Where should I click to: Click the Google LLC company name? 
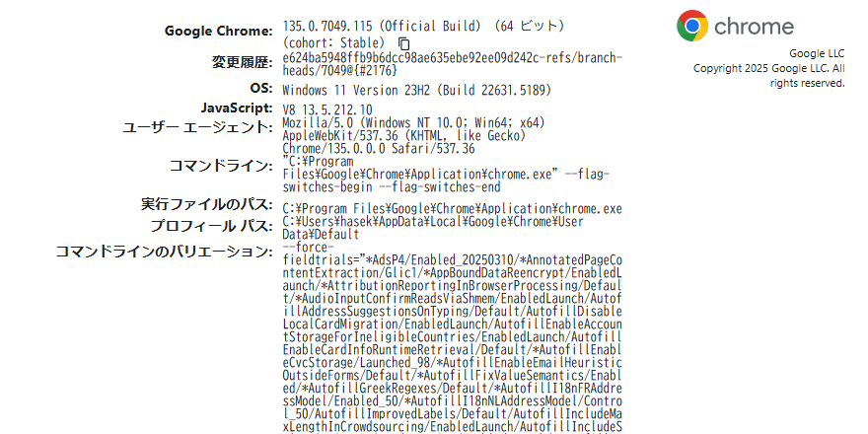pos(817,53)
